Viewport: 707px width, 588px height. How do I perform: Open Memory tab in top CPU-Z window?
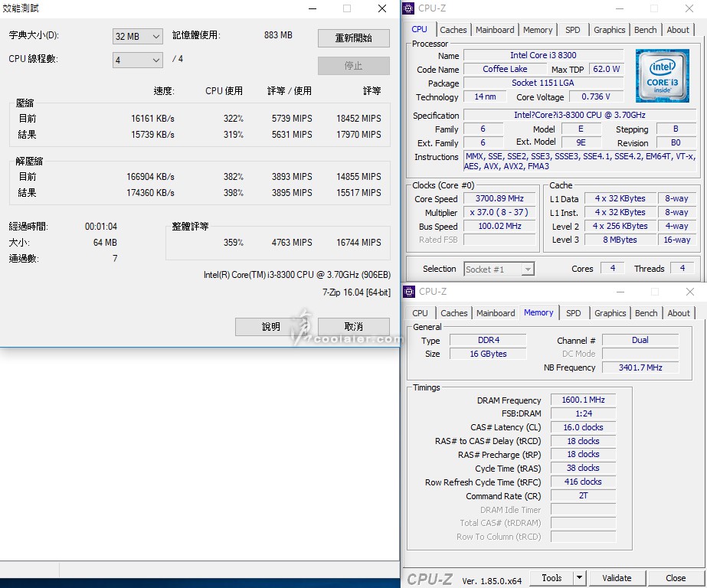click(538, 30)
